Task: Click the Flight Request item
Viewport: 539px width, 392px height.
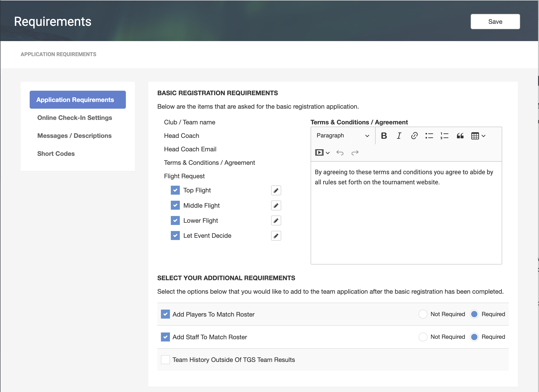Action: pos(184,176)
